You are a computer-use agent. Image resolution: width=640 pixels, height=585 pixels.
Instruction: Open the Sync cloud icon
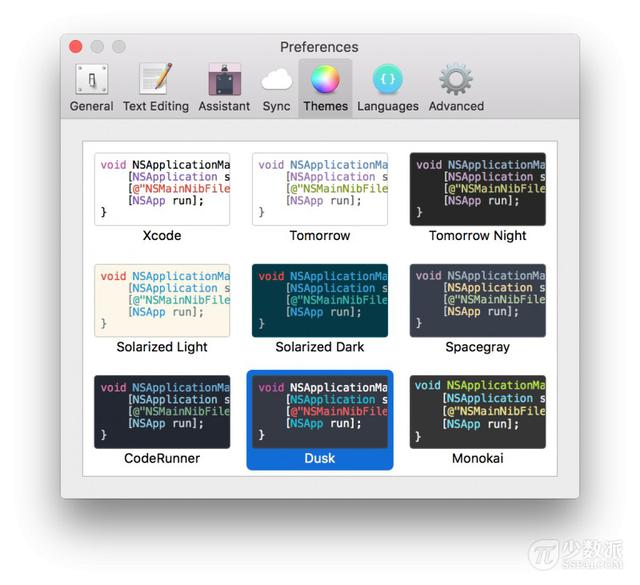276,80
